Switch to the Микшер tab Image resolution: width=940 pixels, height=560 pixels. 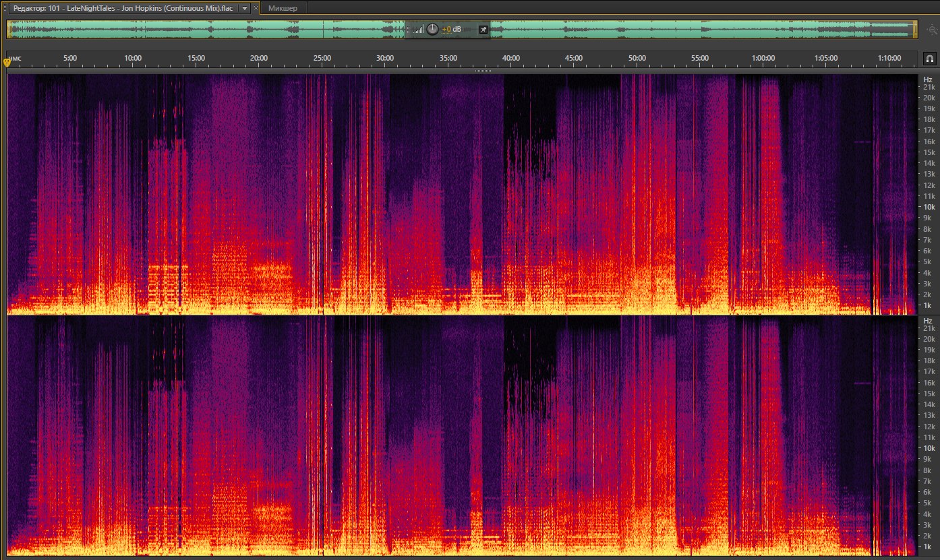point(283,8)
